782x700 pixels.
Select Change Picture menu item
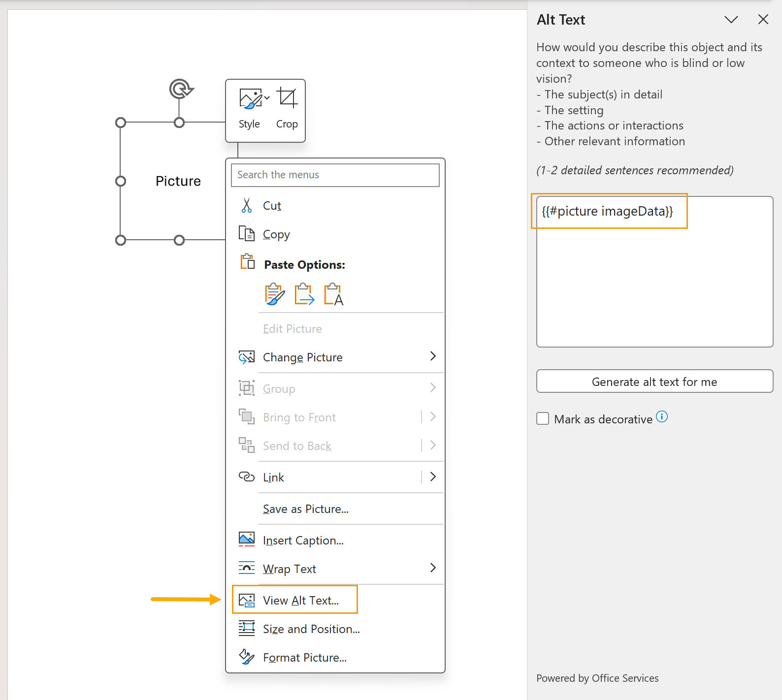click(x=335, y=357)
